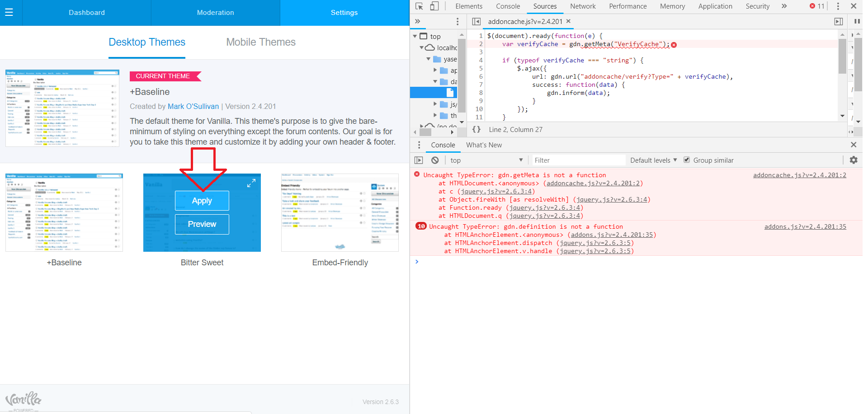This screenshot has height=414, width=868.
Task: Click the red error count indicator showing 11
Action: coord(817,6)
